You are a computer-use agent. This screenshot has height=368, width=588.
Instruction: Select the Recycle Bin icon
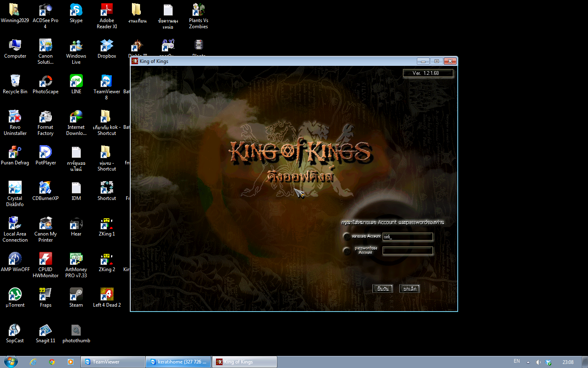point(15,84)
